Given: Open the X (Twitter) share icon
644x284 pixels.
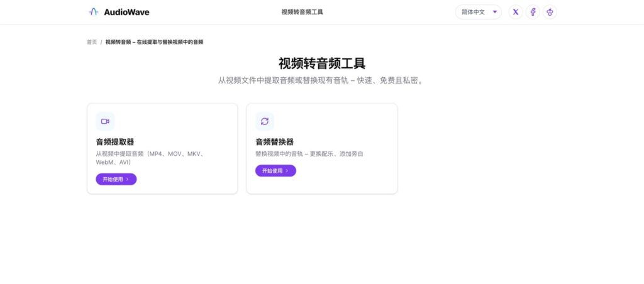Looking at the screenshot, I should point(516,12).
